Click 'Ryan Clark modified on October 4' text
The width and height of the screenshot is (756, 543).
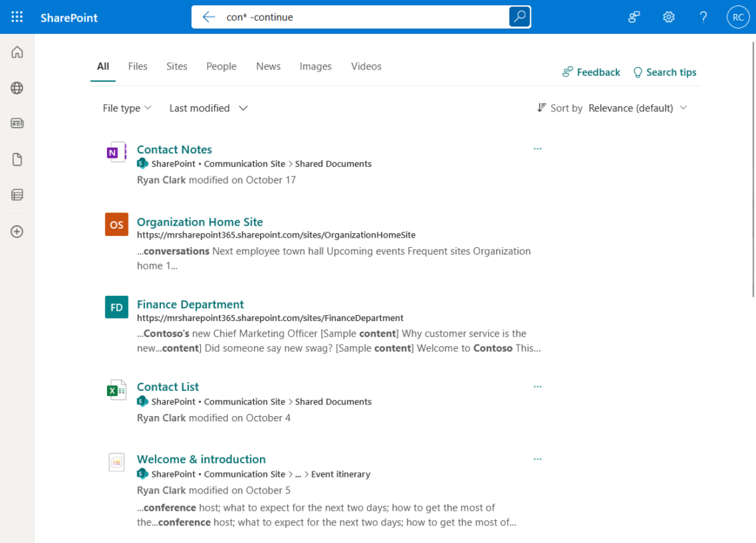click(213, 418)
